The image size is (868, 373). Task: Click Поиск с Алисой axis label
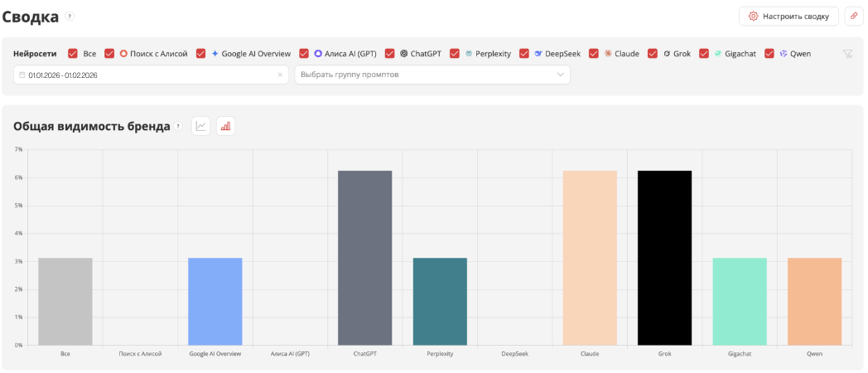click(140, 354)
